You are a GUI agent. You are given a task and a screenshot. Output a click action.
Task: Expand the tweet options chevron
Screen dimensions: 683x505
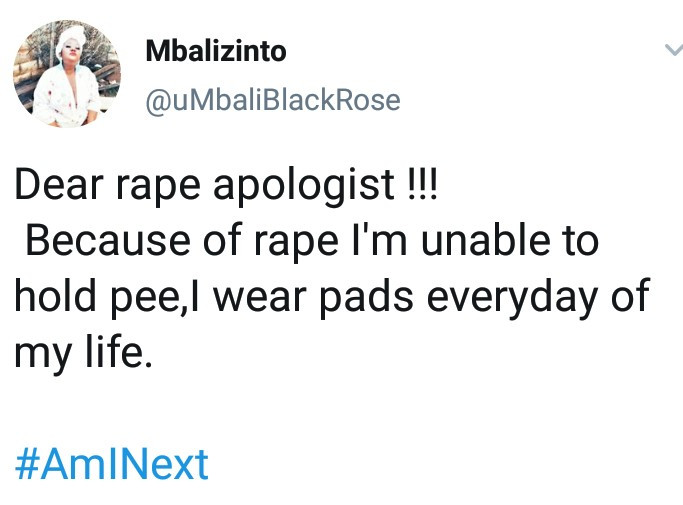pyautogui.click(x=674, y=50)
